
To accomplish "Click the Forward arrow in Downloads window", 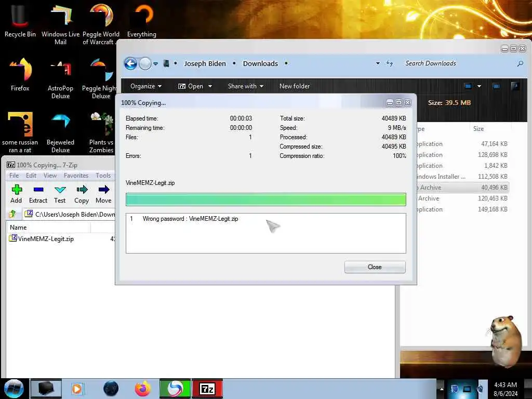I will (x=145, y=63).
